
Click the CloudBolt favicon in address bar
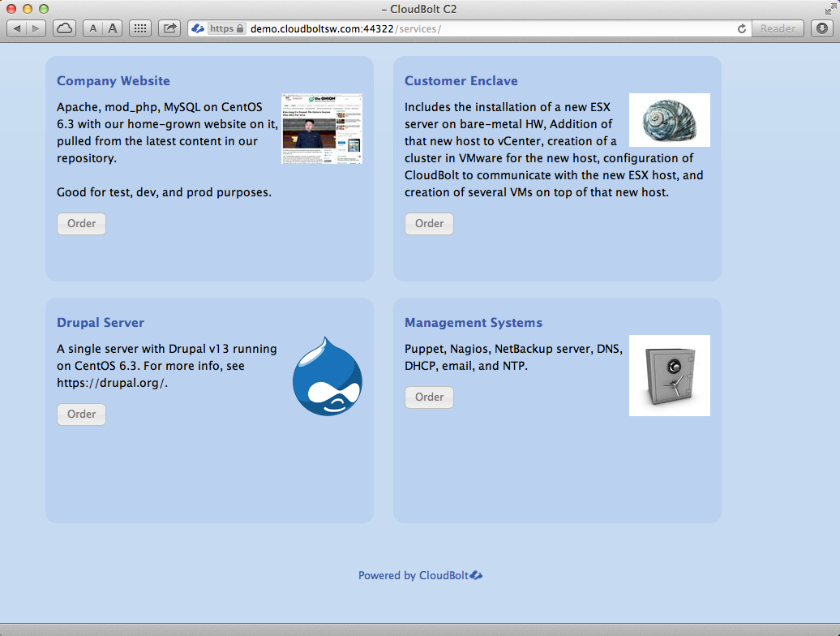198,28
